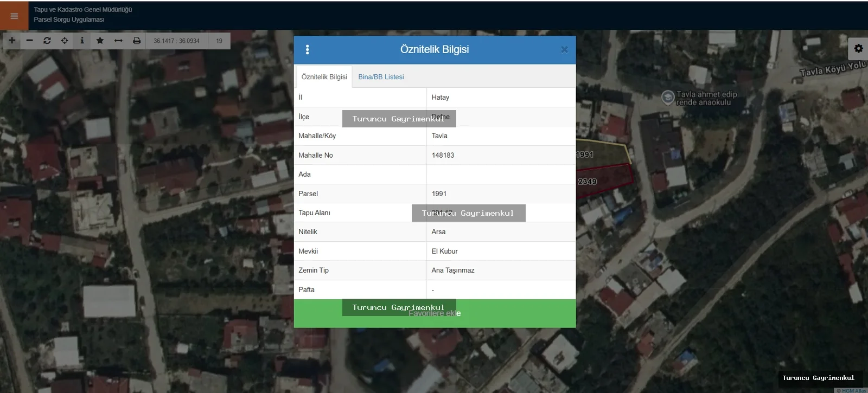This screenshot has height=393, width=868.
Task: Click the Ada row label
Action: click(304, 175)
